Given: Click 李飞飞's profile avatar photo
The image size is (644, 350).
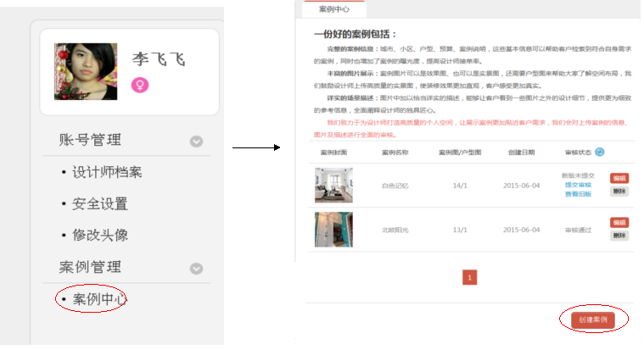Looking at the screenshot, I should (86, 71).
